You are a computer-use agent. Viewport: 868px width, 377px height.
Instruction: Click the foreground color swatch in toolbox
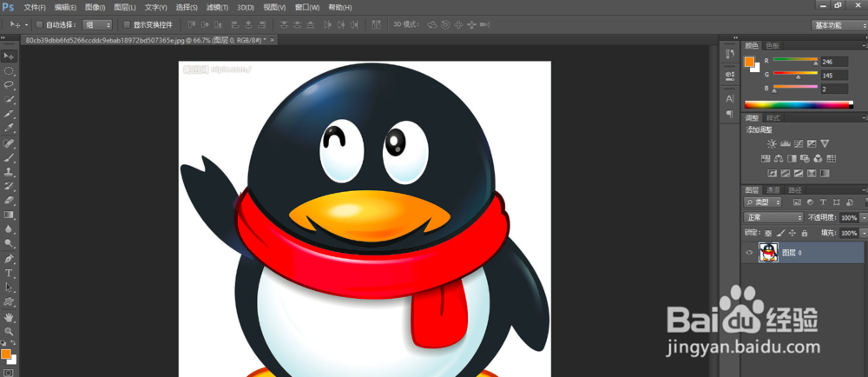tap(6, 354)
